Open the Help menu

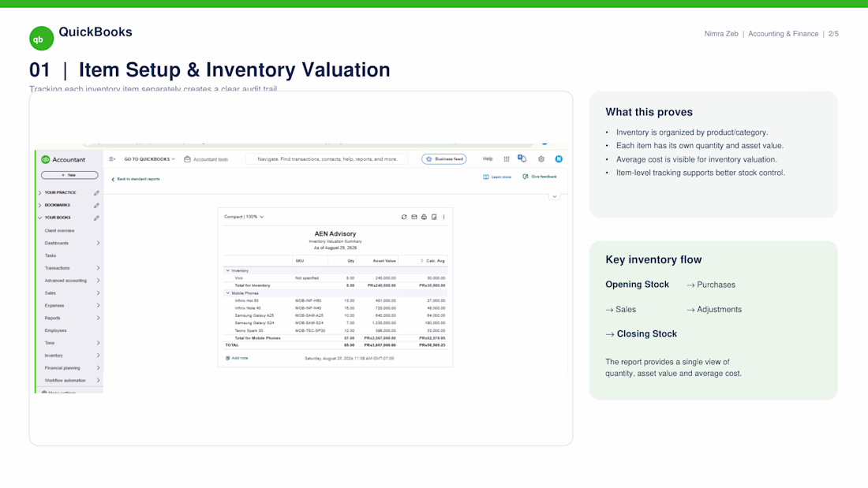click(x=488, y=158)
